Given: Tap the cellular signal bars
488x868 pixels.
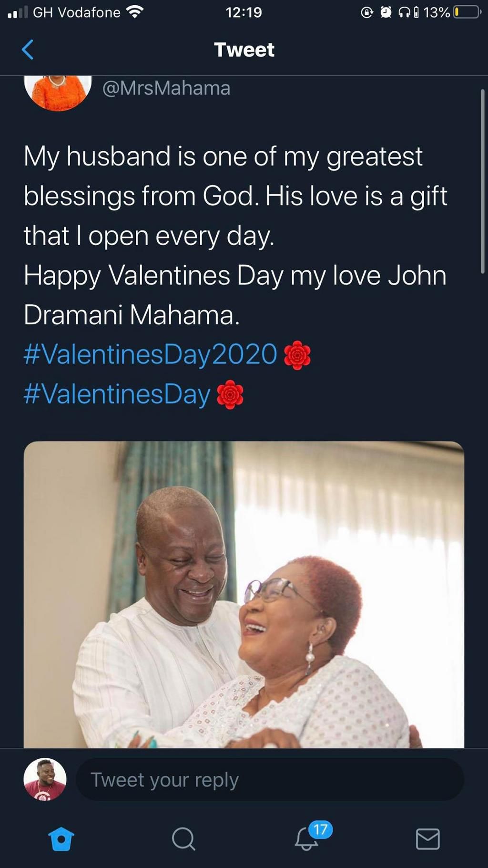Looking at the screenshot, I should coord(18,12).
